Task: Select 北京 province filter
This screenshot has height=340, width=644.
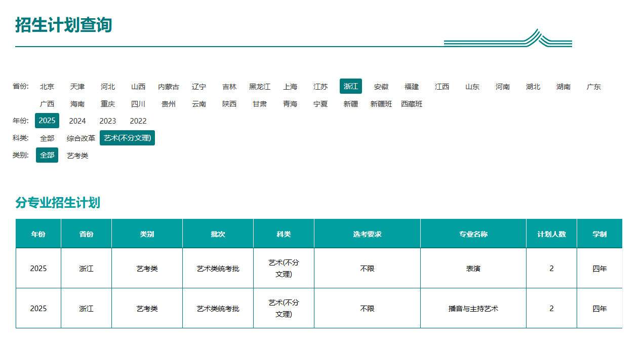Action: pos(47,87)
